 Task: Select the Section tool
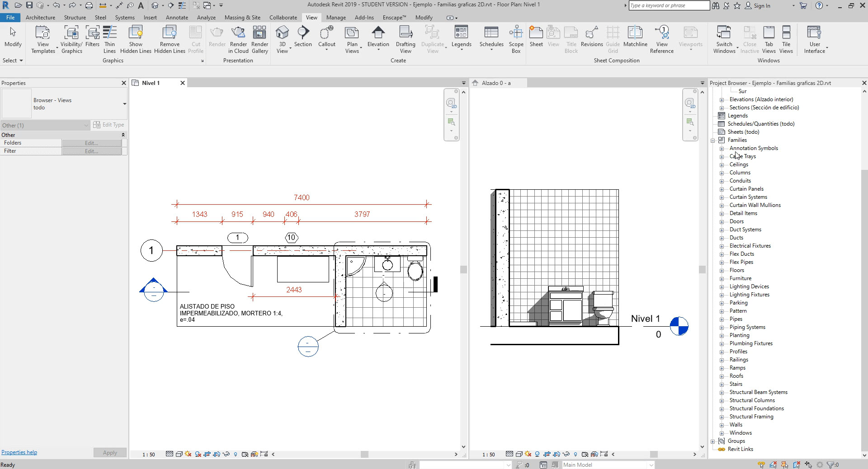pos(303,36)
